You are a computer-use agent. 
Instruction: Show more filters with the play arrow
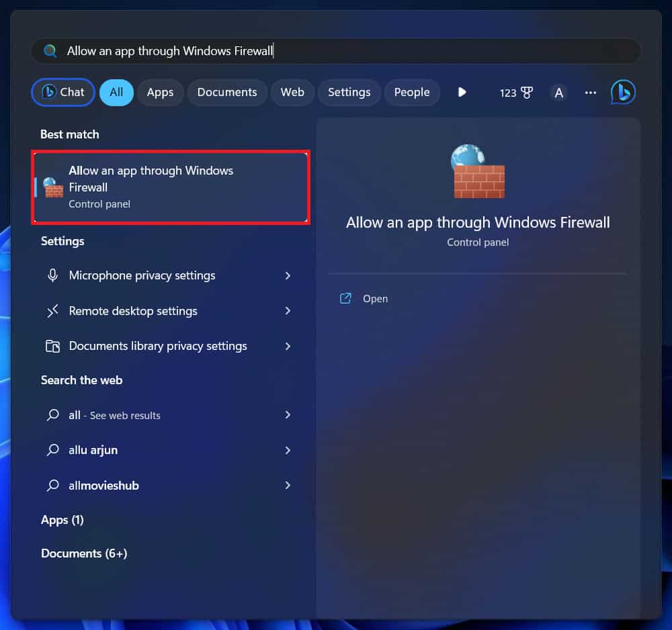pos(462,92)
